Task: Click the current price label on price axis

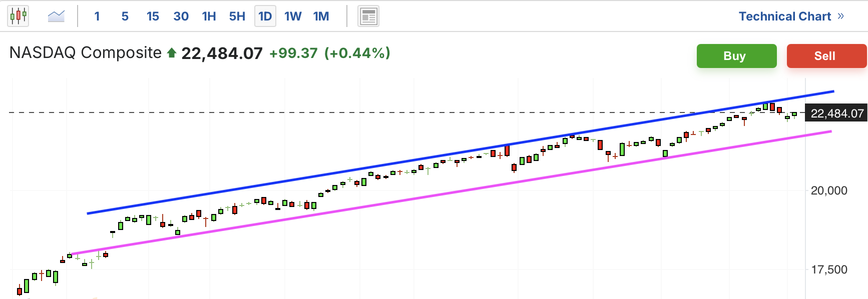Action: coord(836,113)
